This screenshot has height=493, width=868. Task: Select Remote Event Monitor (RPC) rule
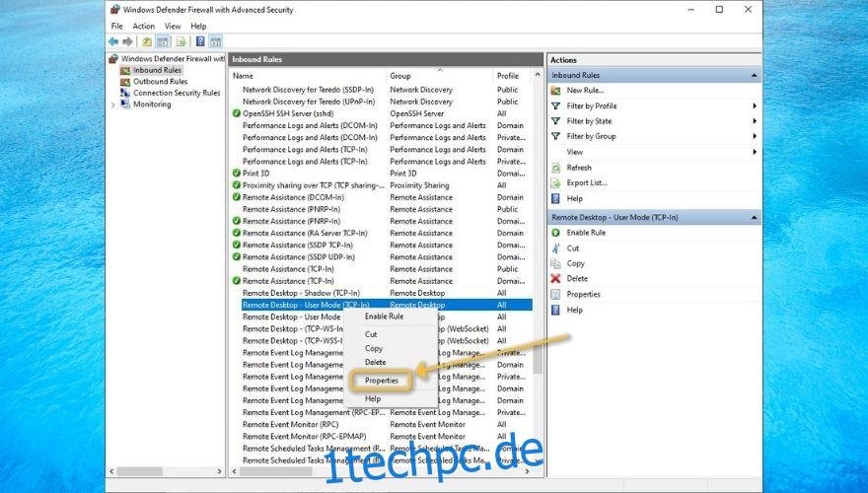291,424
